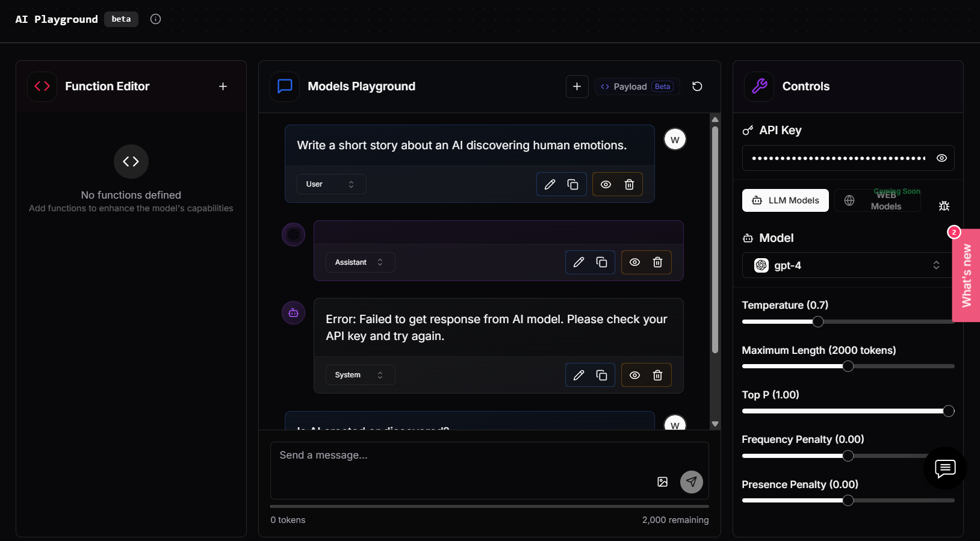Screen dimensions: 980x541
Task: Click the Models Playground chat icon
Action: click(285, 87)
